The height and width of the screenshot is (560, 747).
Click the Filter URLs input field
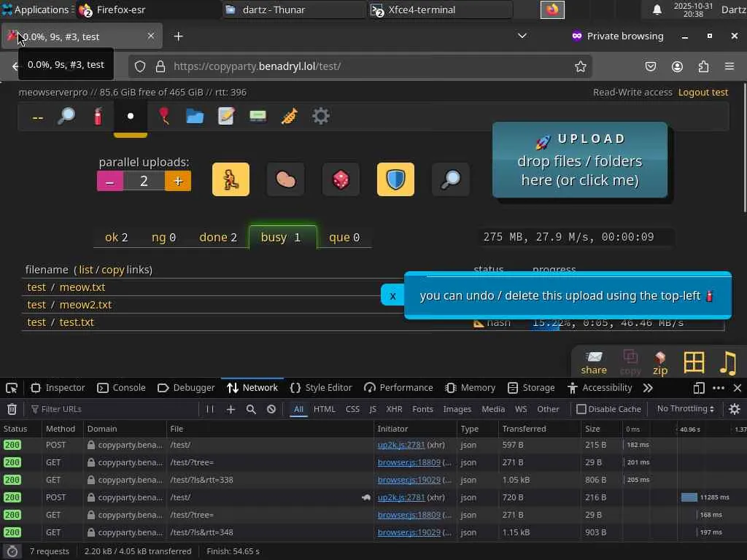point(112,409)
